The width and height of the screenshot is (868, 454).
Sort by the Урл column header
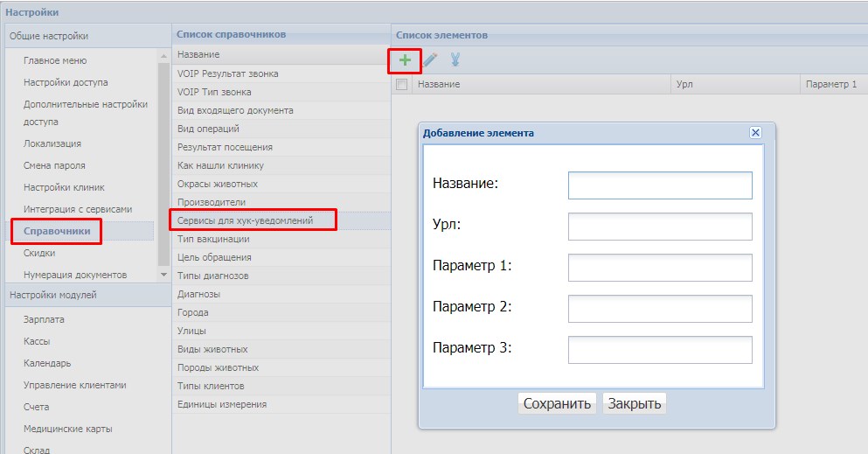point(735,84)
